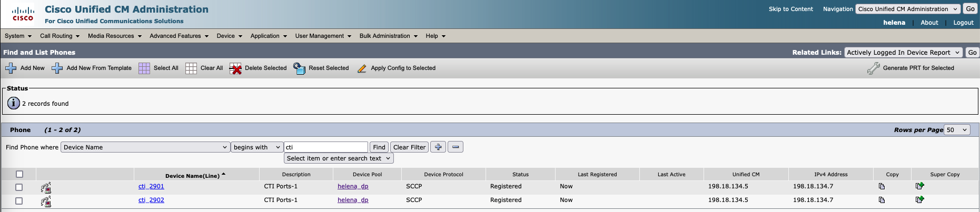Open the helena_dp device pool link for cti_2901

coord(353,186)
